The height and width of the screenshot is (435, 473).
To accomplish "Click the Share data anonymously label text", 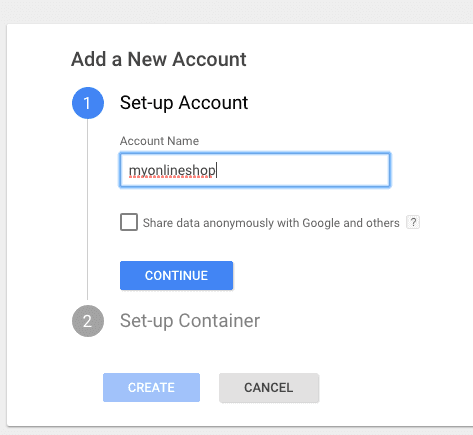I will [271, 223].
